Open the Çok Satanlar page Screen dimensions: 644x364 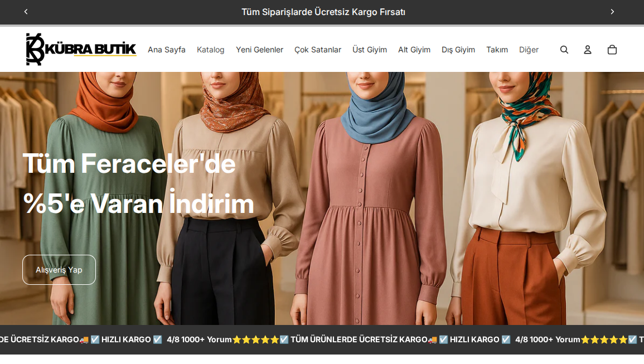[x=317, y=50]
